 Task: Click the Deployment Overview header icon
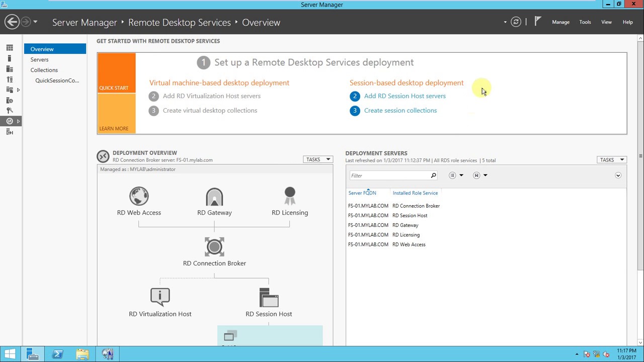click(x=103, y=156)
